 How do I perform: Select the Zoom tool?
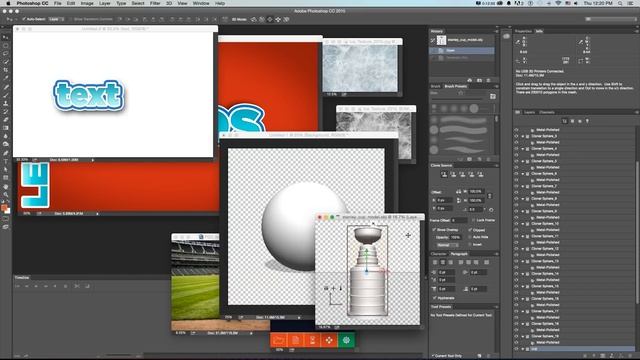click(5, 195)
